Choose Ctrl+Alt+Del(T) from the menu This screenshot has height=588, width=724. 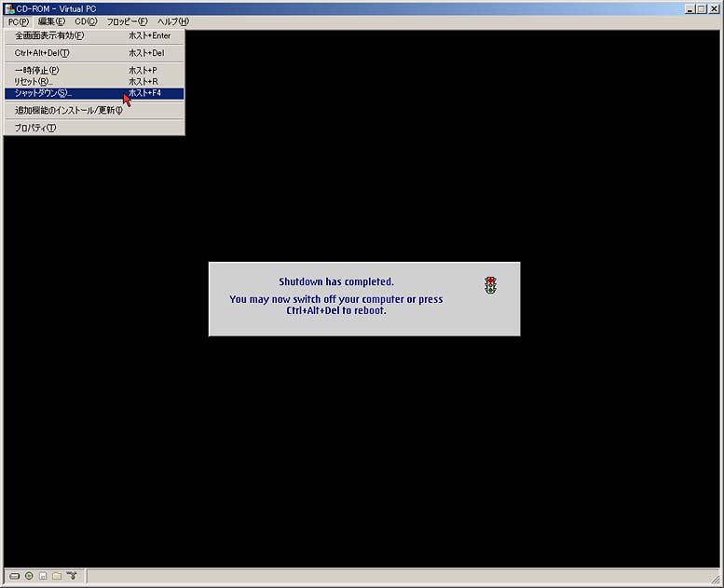point(94,53)
